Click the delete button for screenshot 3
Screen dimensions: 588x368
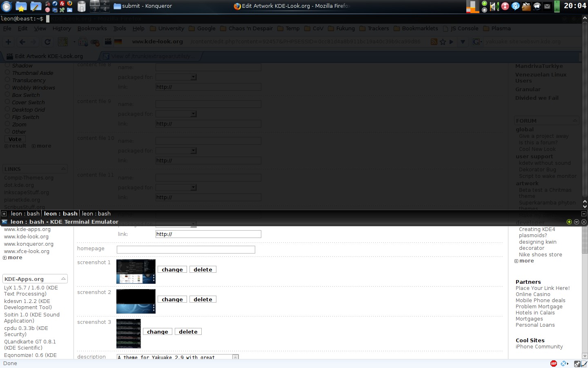pyautogui.click(x=188, y=332)
